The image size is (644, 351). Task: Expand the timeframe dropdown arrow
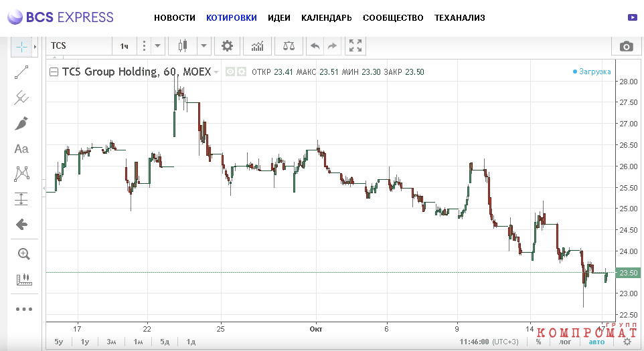click(x=158, y=46)
